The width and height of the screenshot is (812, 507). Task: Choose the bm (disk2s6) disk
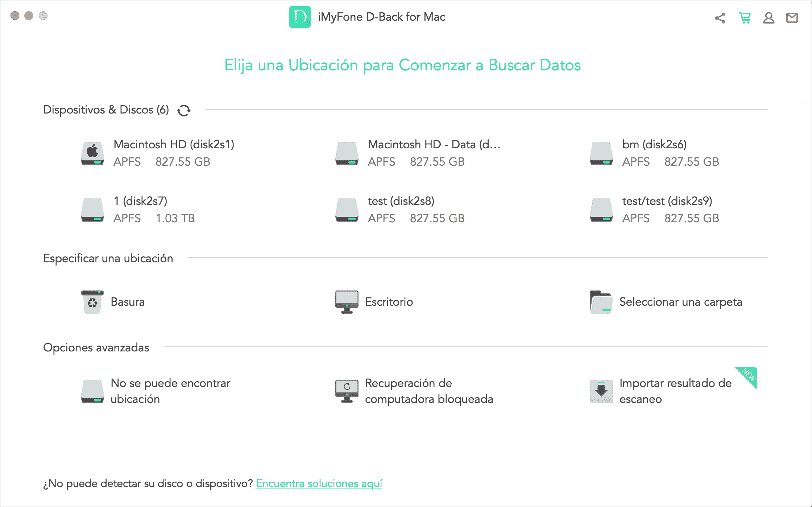click(x=654, y=153)
